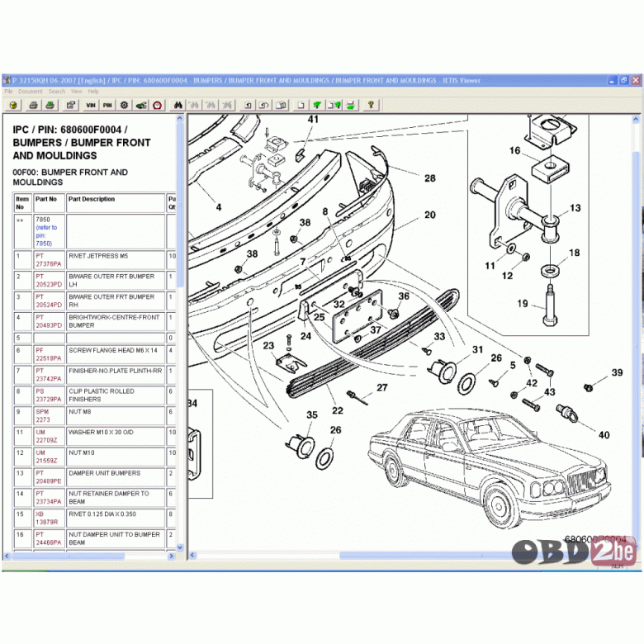Open the Help menu

[x=93, y=91]
